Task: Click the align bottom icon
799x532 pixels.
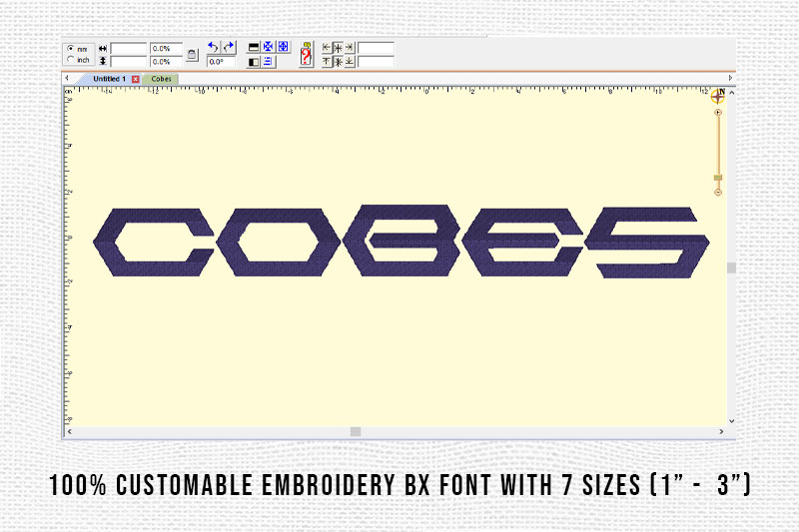Action: [x=350, y=62]
